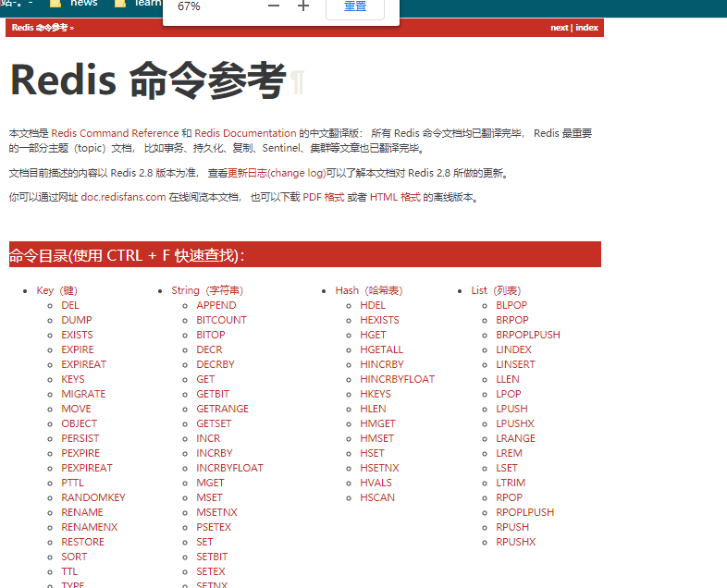Open the DUMP command page
The width and height of the screenshot is (727, 588).
(x=77, y=320)
